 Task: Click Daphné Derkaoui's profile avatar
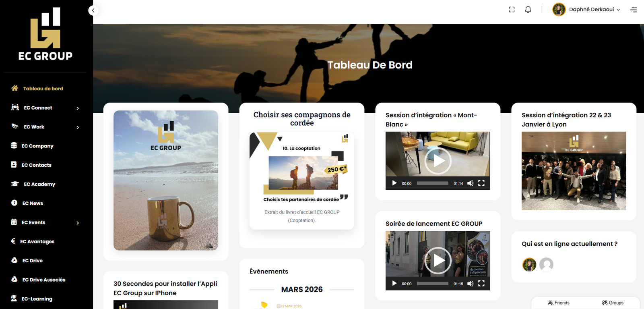tap(559, 9)
